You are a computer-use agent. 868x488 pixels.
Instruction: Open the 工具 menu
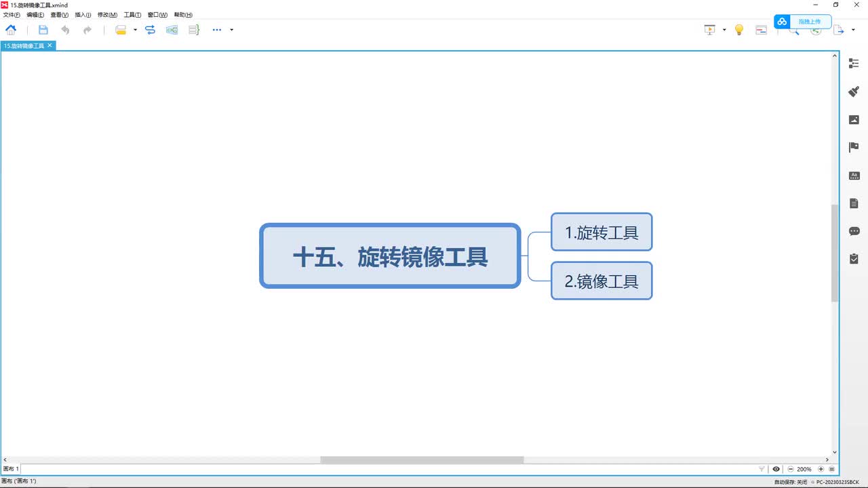pos(132,15)
